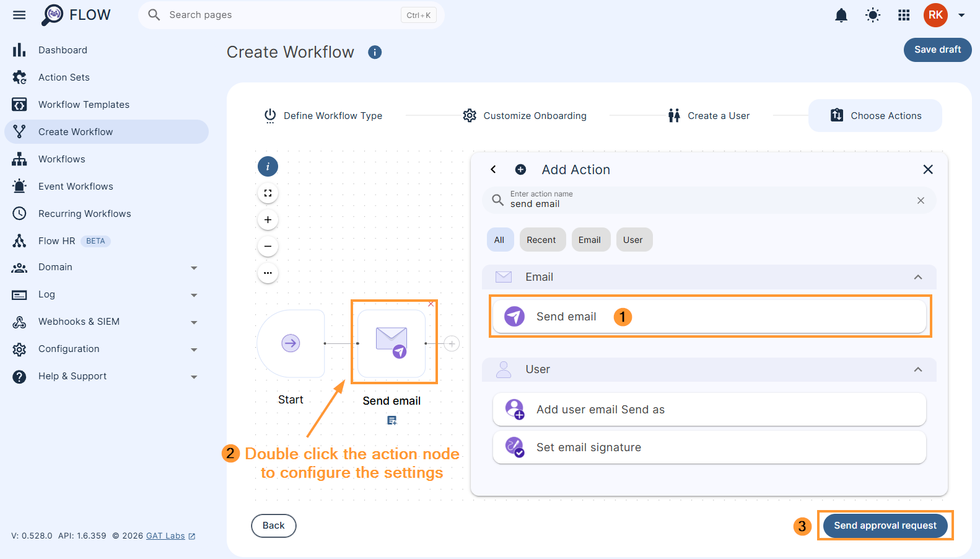This screenshot has height=559, width=980.
Task: Go to Customize Onboarding step
Action: click(525, 116)
